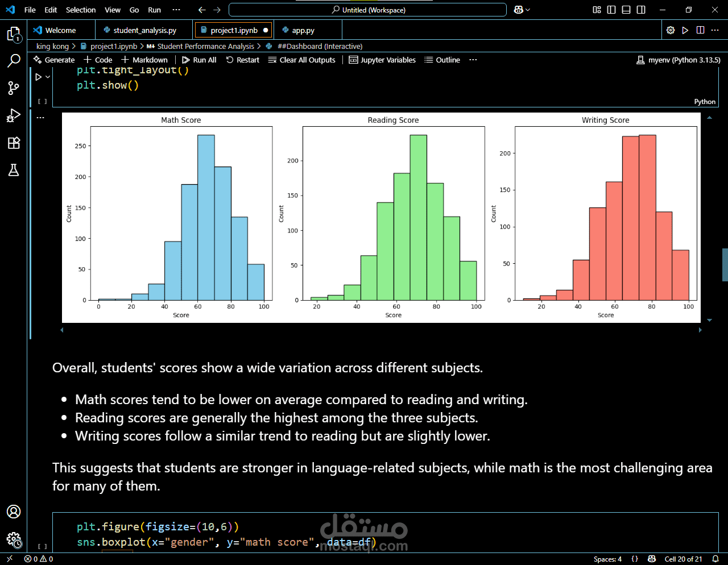728x565 pixels.
Task: Open more editor actions ellipsis
Action: click(x=715, y=30)
